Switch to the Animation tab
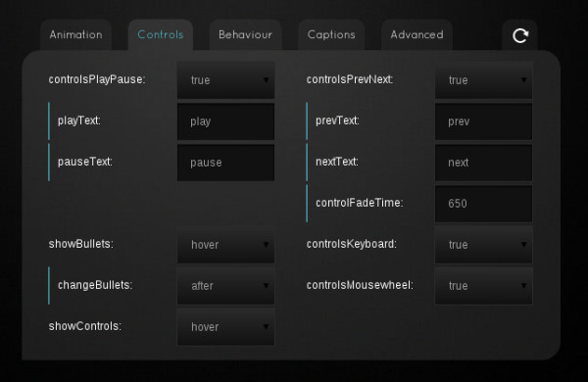 (75, 35)
